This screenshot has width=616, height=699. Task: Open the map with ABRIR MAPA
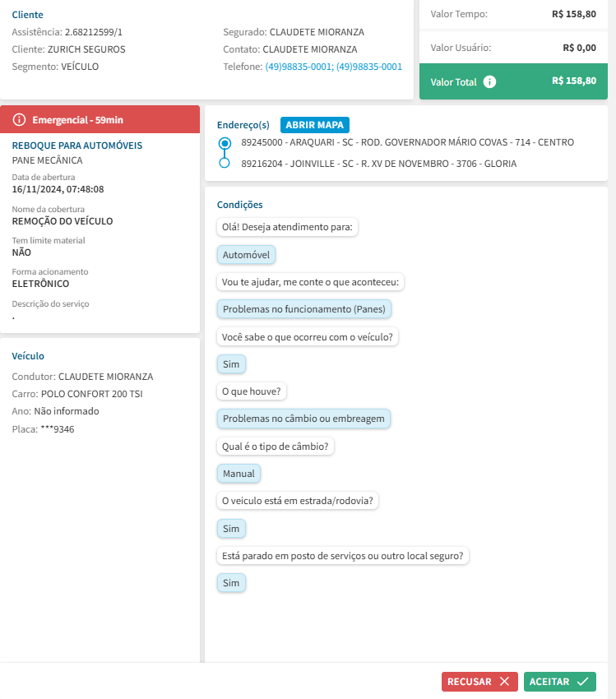pos(316,125)
